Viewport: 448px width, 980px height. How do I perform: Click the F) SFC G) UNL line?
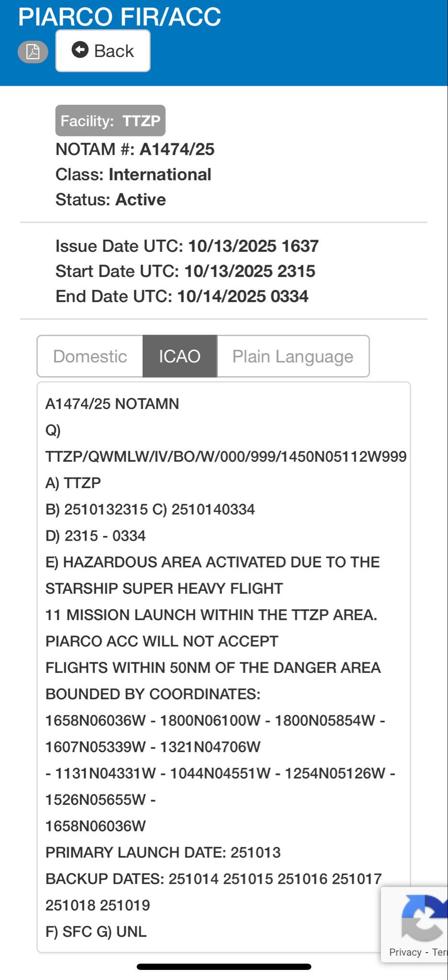coord(96,932)
